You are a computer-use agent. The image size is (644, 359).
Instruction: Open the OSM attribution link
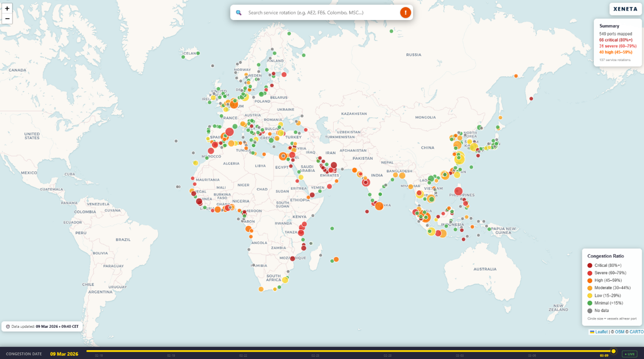[x=619, y=332]
